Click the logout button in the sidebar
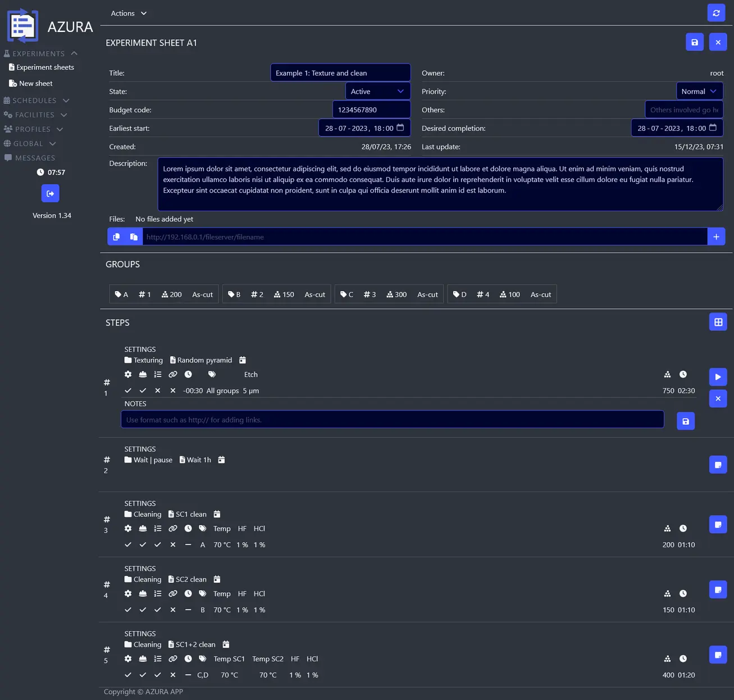734x700 pixels. pos(51,193)
